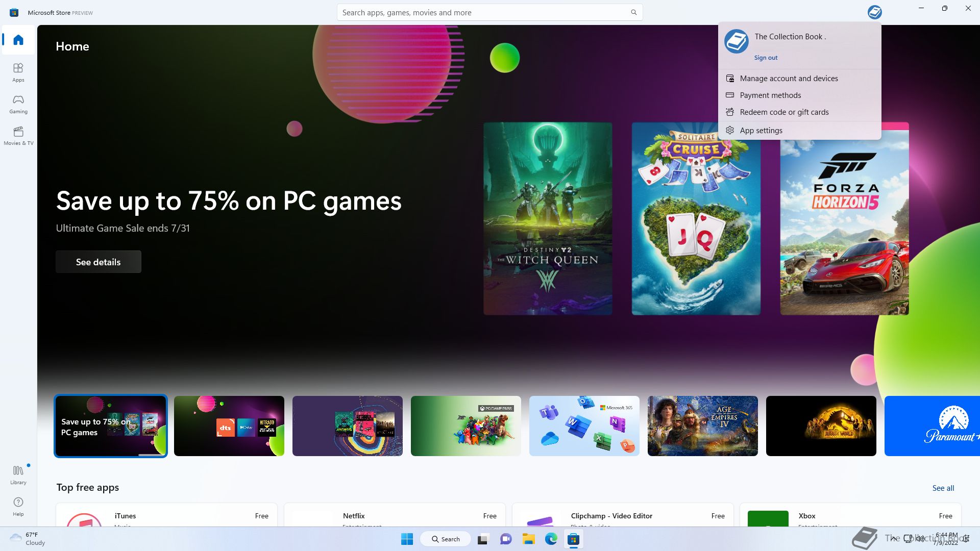This screenshot has height=551, width=980.
Task: Open the Home tab in the sidebar
Action: click(x=18, y=40)
